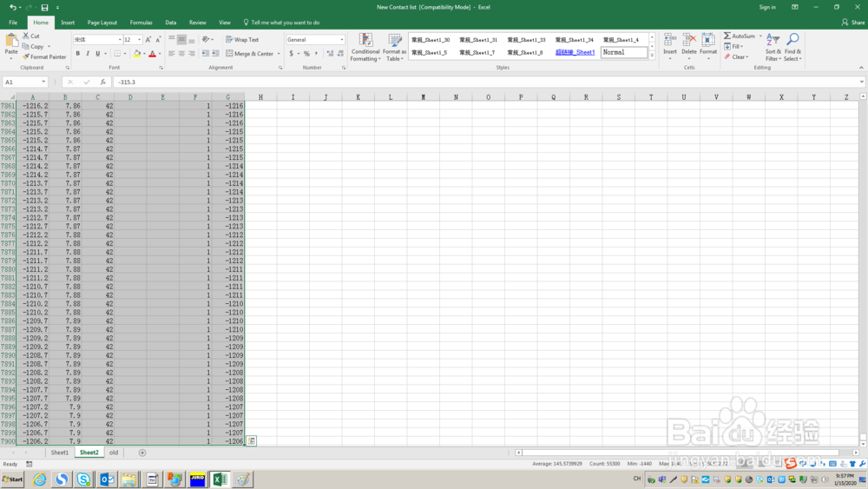
Task: Expand the Merge & Center dropdown arrow
Action: click(279, 54)
